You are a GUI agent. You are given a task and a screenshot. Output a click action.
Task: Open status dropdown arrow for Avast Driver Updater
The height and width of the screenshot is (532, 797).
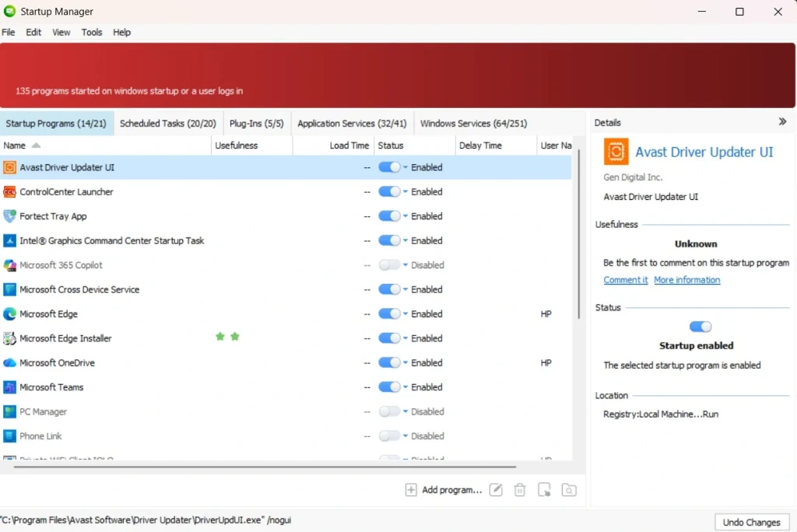405,167
